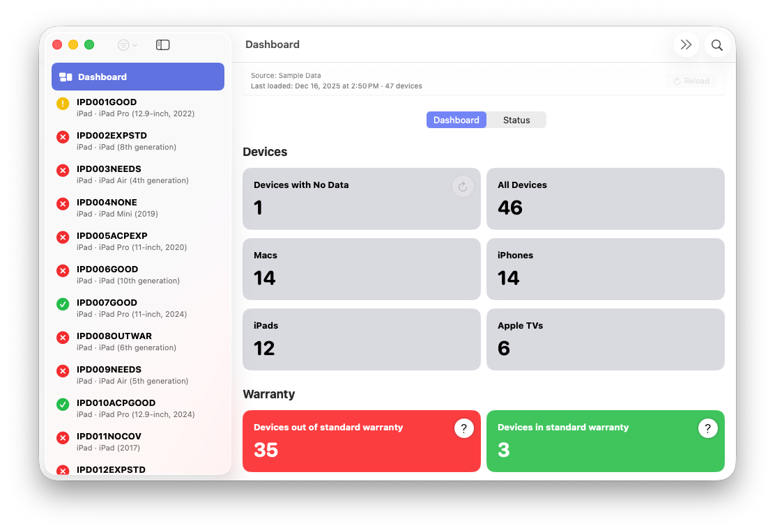Select the Dashboard segment control
The image size is (775, 532).
pyautogui.click(x=456, y=119)
